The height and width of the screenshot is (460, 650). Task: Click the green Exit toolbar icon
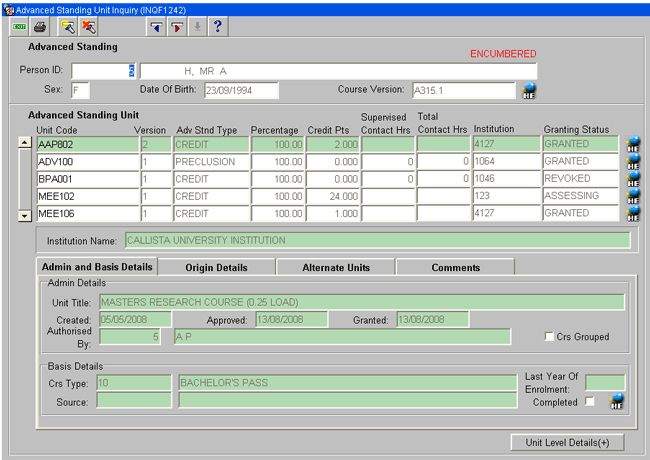pos(19,26)
